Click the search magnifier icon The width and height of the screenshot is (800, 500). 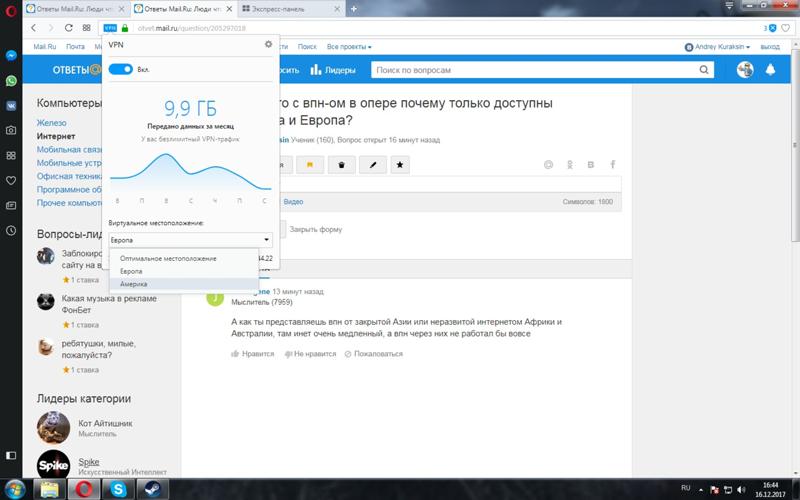coord(704,70)
